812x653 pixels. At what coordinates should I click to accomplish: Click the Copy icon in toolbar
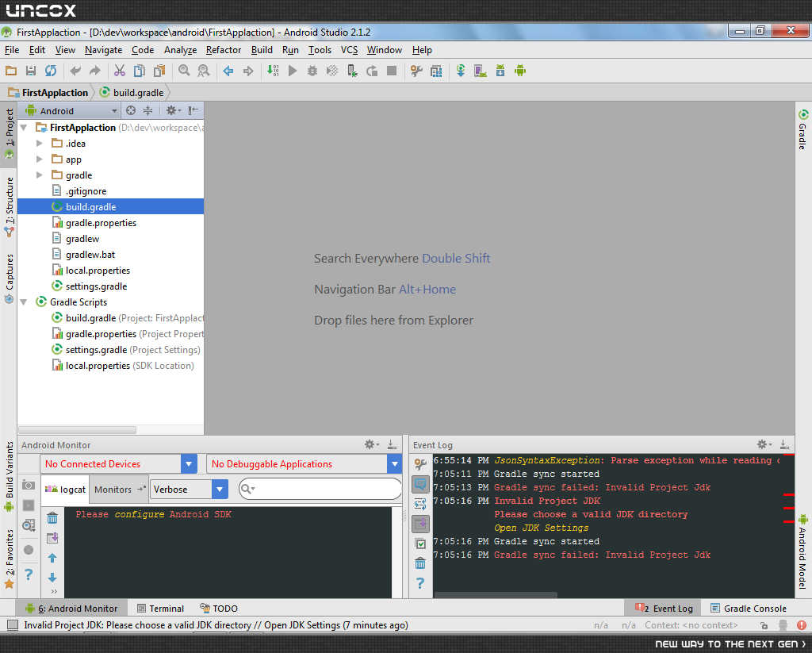(x=140, y=71)
